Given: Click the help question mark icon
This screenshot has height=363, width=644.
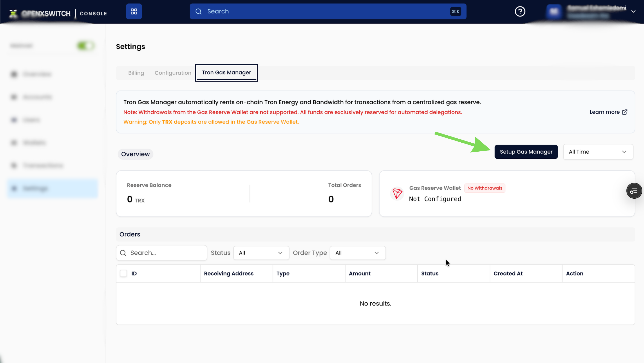Looking at the screenshot, I should [520, 11].
